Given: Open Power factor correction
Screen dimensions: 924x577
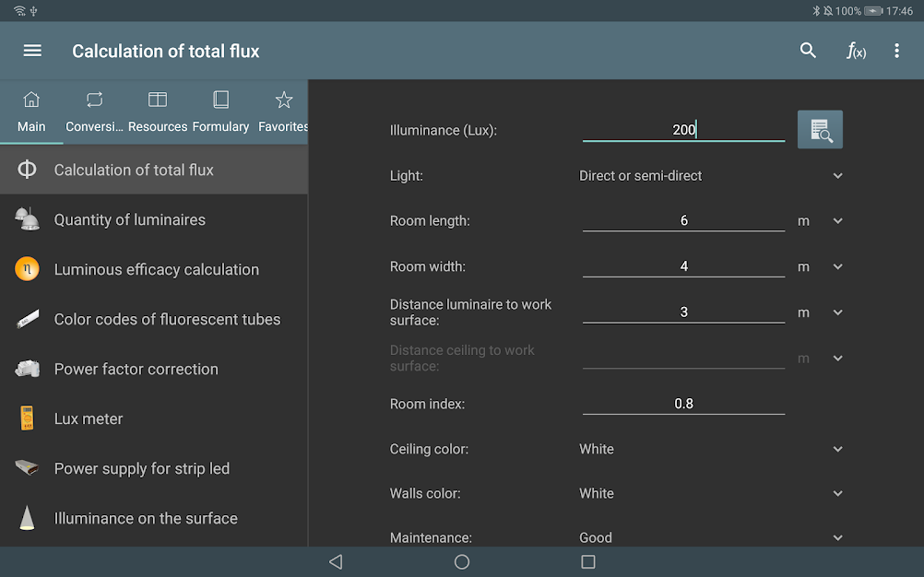Looking at the screenshot, I should pos(154,369).
